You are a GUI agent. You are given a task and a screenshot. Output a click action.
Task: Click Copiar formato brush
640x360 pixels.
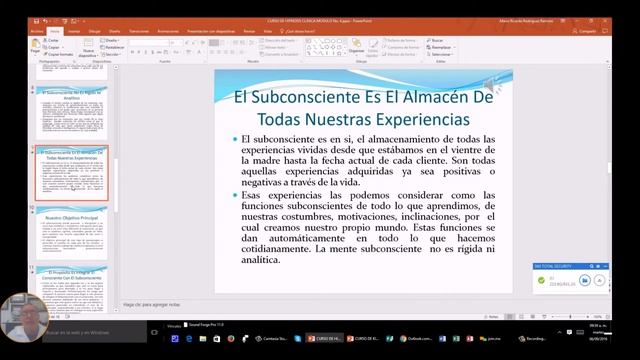(58, 54)
